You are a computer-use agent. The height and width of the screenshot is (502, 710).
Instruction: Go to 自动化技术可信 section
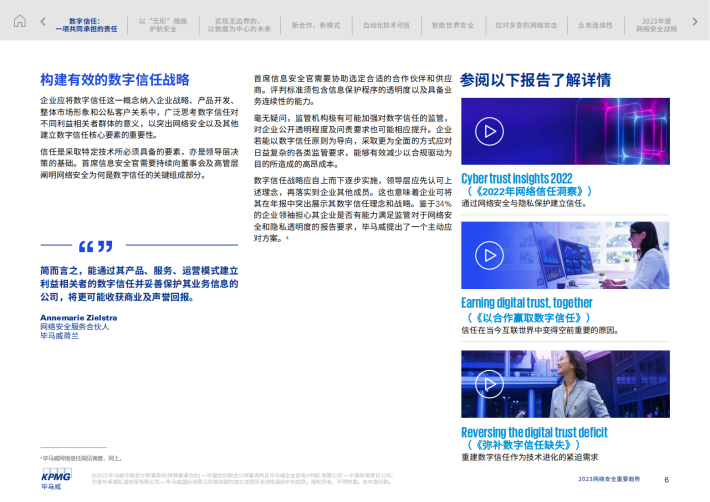385,25
